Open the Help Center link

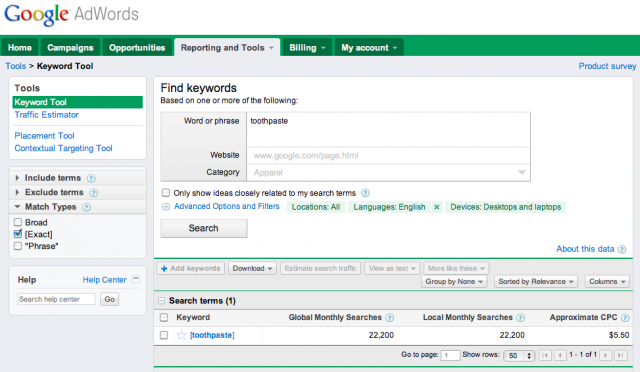[104, 280]
